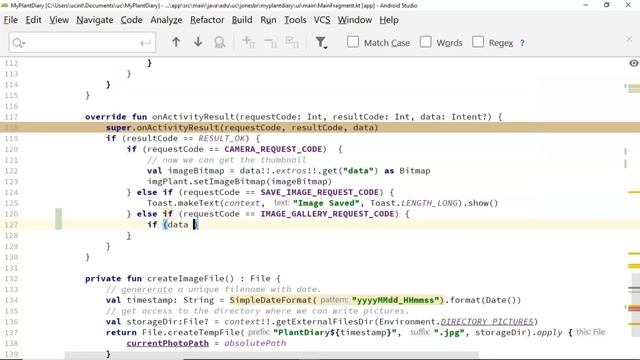Click line number 117 in gutter
Image resolution: width=640 pixels, height=360 pixels.
(11, 117)
